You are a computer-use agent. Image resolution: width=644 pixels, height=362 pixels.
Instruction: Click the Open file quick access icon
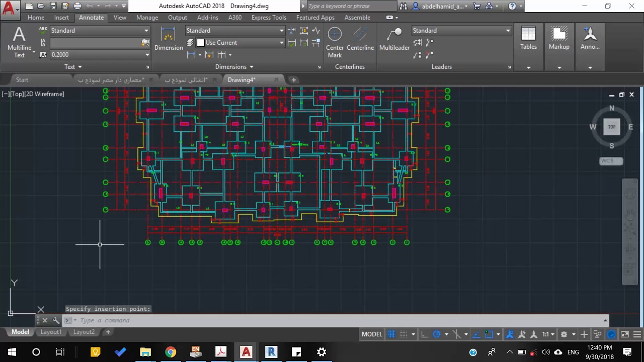(x=41, y=6)
